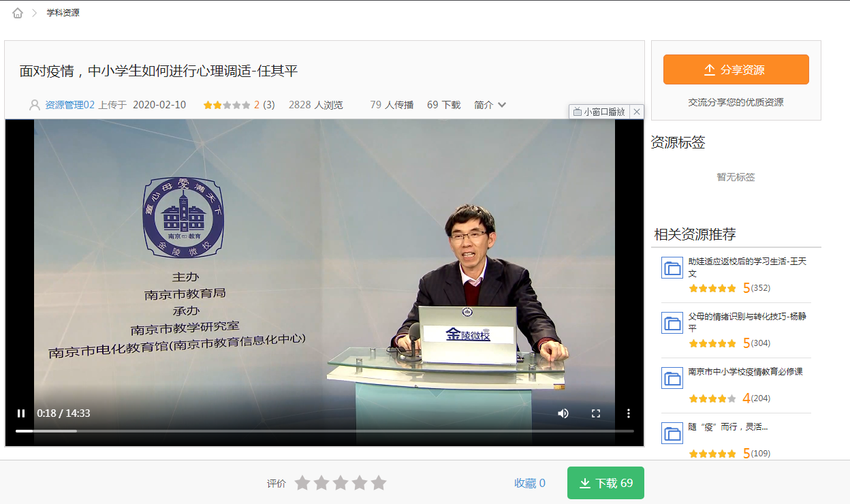Click the folder icon beside 助娃适应返校后的学习生活
Viewport: 850px width, 504px height.
click(672, 268)
